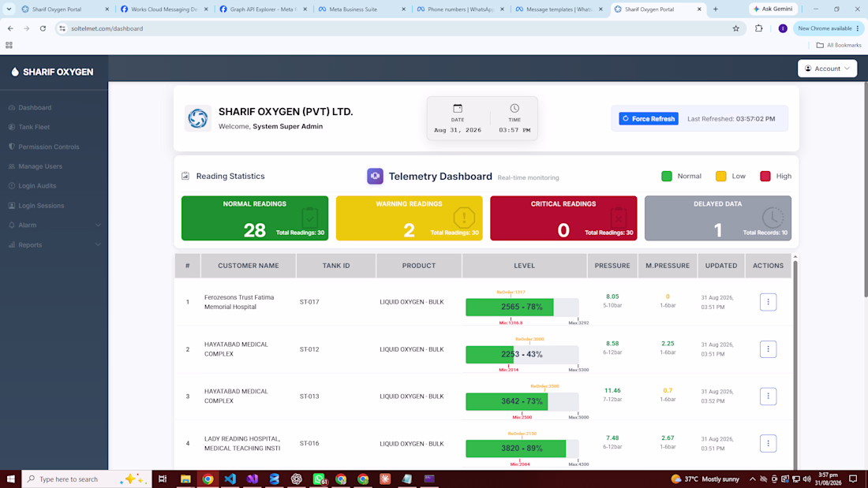Open Login Sessions page
This screenshot has width=868, height=488.
pyautogui.click(x=36, y=205)
